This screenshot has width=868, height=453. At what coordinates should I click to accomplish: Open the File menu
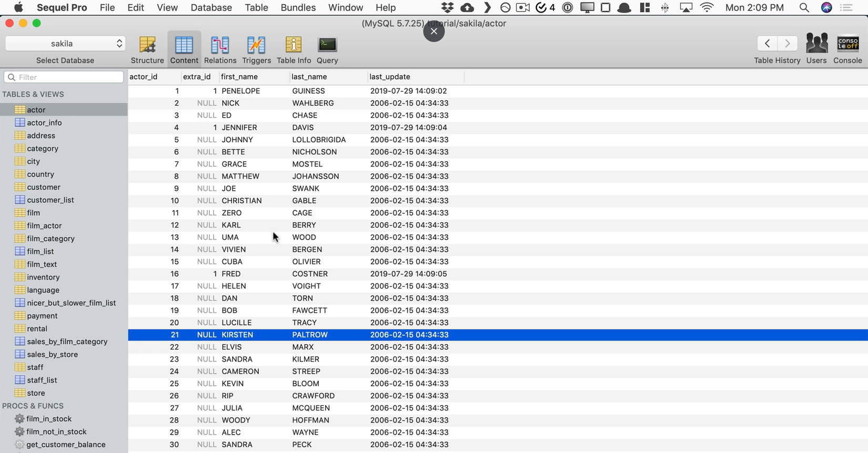coord(107,7)
